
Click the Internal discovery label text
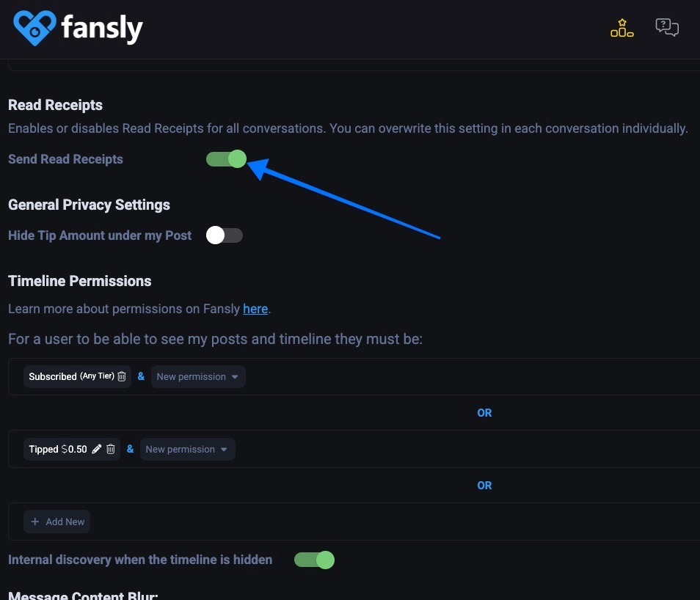coord(140,560)
